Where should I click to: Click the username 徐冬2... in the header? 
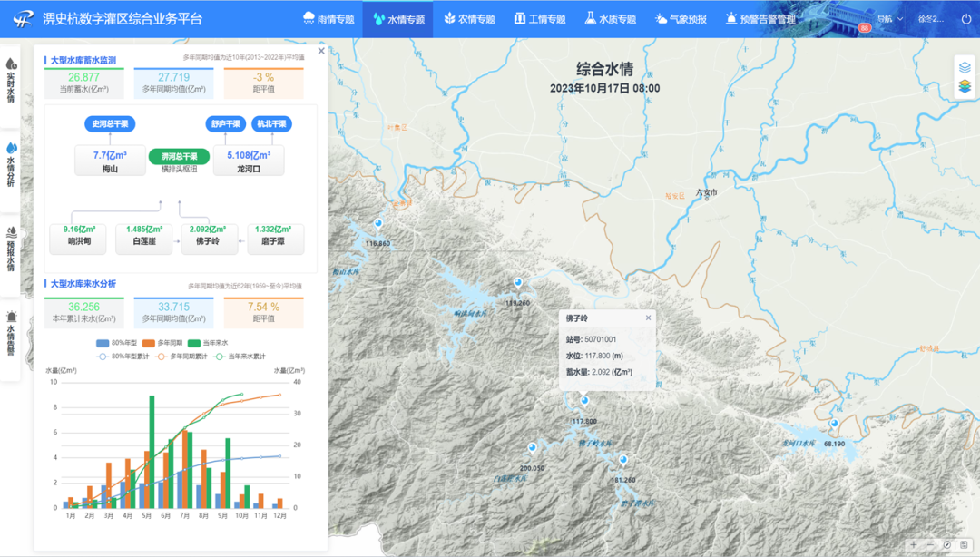click(x=931, y=19)
